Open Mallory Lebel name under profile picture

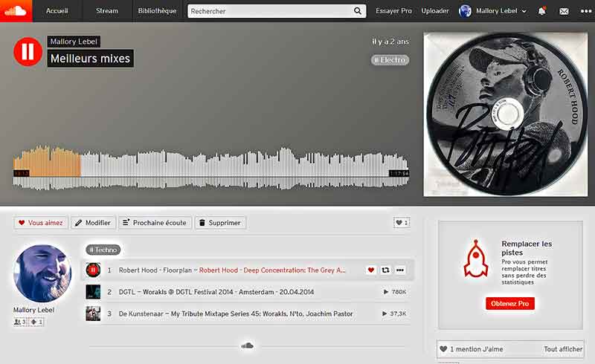tap(33, 310)
